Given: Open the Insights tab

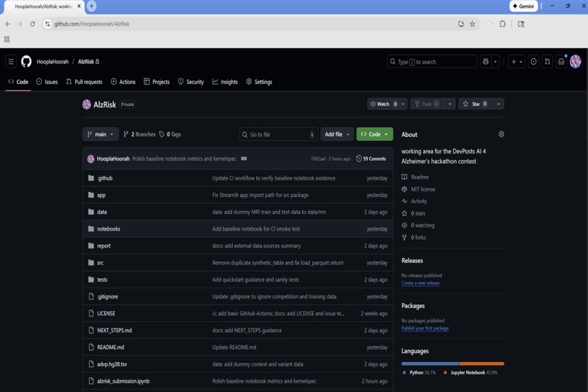Looking at the screenshot, I should 225,82.
